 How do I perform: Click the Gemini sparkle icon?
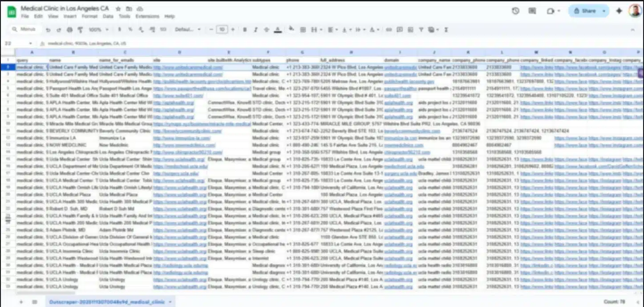[x=619, y=11]
